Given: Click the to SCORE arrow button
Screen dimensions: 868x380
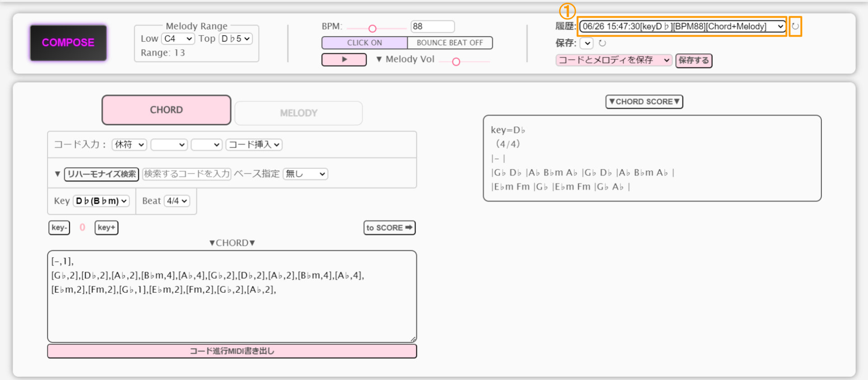Looking at the screenshot, I should pos(389,228).
